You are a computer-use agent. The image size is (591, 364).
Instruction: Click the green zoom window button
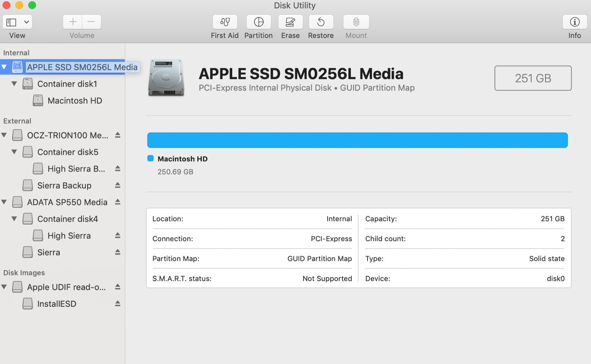coord(32,5)
